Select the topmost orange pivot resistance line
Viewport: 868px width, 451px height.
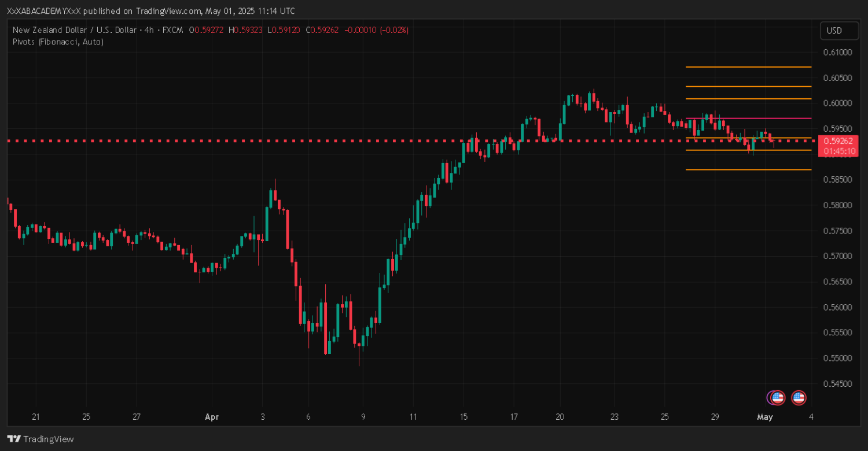tap(748, 67)
